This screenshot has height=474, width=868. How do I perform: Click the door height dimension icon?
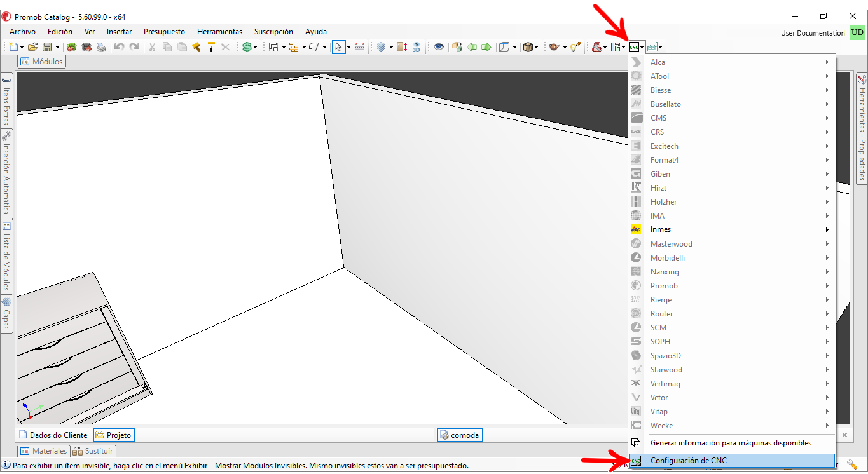tap(402, 47)
